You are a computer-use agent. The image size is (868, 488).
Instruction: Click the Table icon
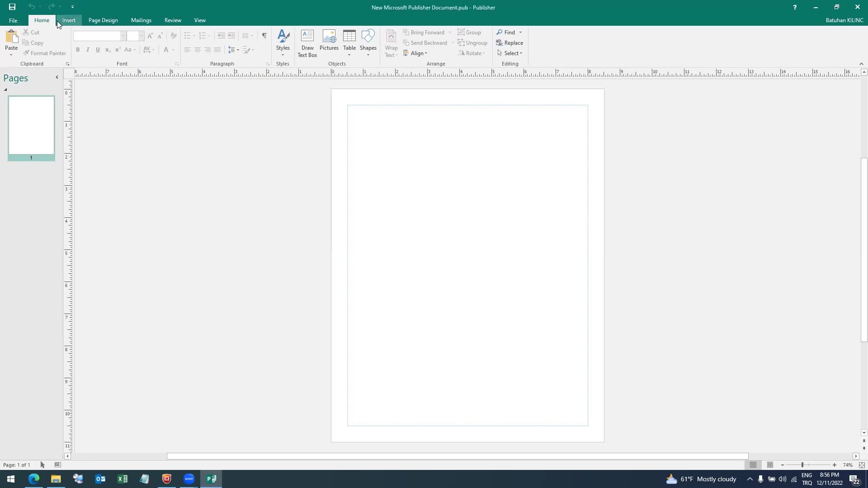[x=349, y=37]
